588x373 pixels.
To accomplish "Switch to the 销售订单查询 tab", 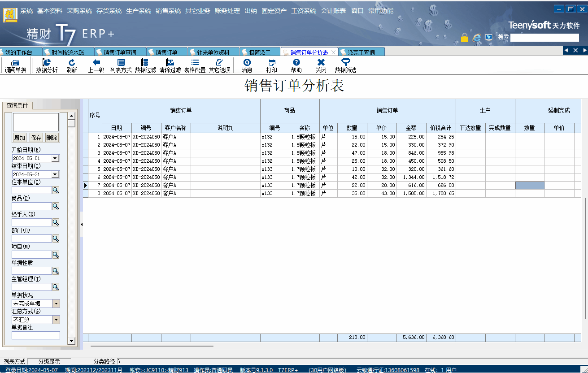I will pos(119,52).
